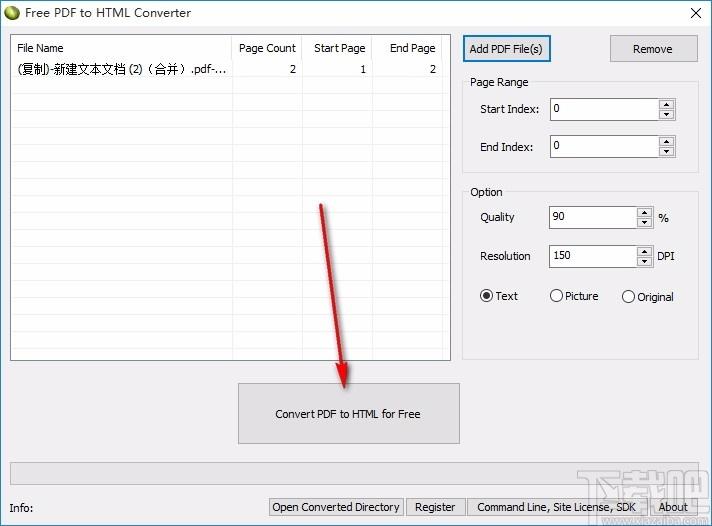The image size is (712, 526).
Task: Click Command Line, Site License, SDK button
Action: point(556,507)
